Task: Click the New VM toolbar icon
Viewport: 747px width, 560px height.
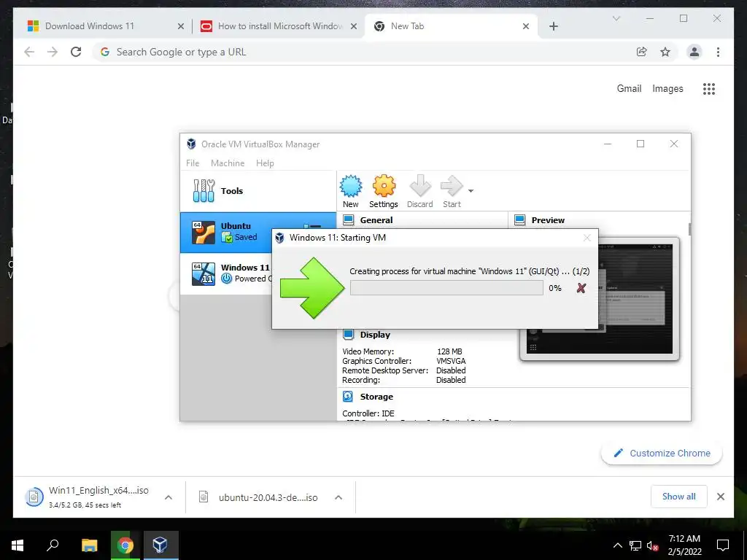Action: (x=351, y=192)
